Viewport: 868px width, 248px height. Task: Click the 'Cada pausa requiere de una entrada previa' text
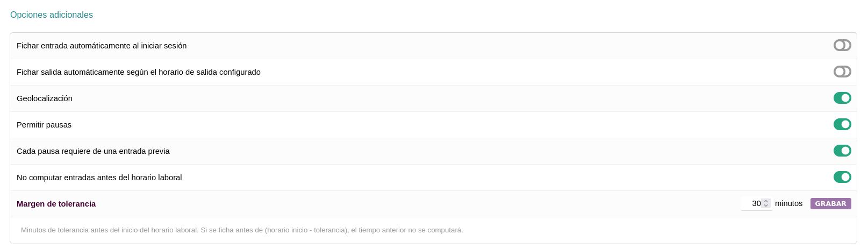(93, 152)
